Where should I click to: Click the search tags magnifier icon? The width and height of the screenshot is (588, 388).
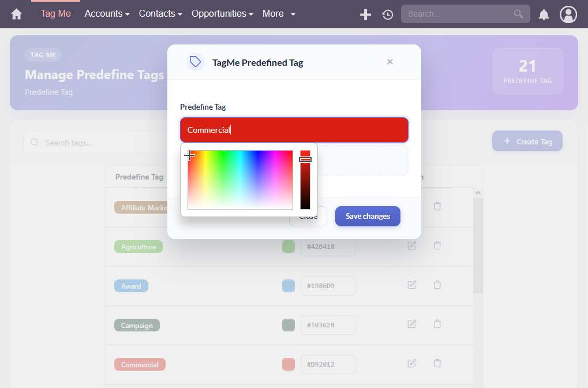[x=35, y=142]
